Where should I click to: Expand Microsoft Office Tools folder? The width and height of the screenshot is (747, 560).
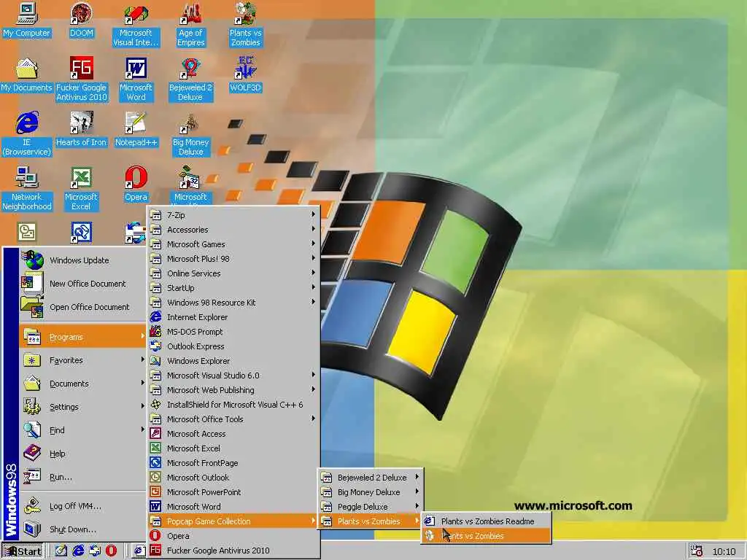point(233,419)
